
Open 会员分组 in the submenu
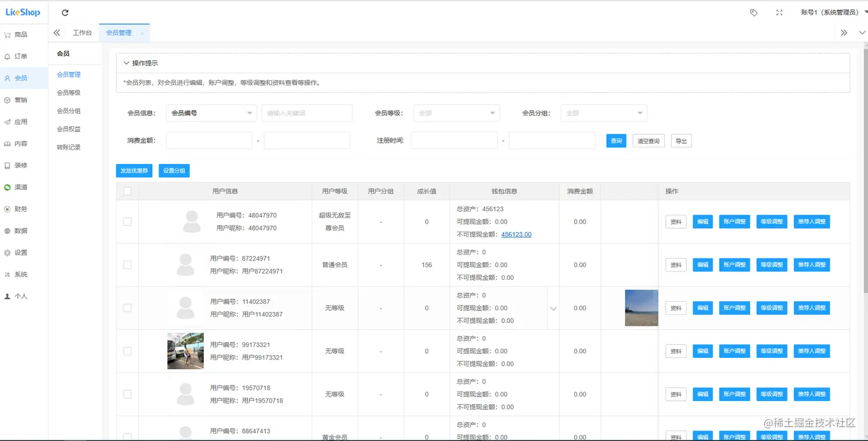pyautogui.click(x=69, y=111)
